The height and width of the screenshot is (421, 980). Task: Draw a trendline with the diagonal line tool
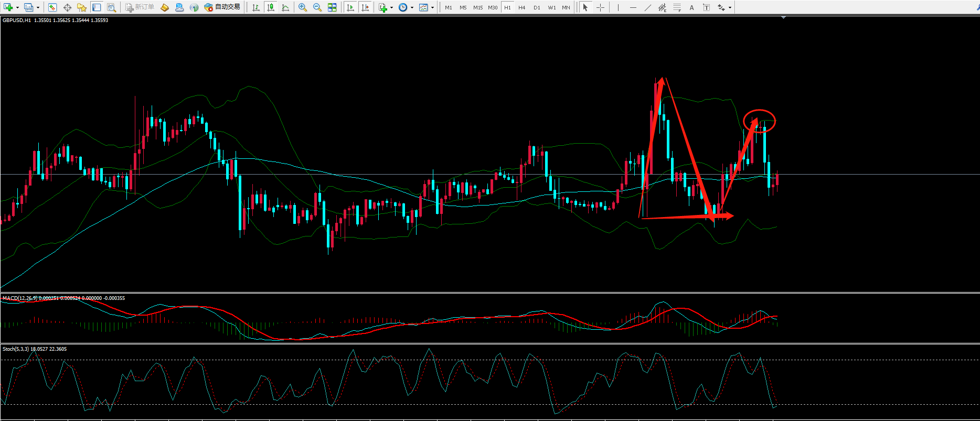tap(648, 7)
